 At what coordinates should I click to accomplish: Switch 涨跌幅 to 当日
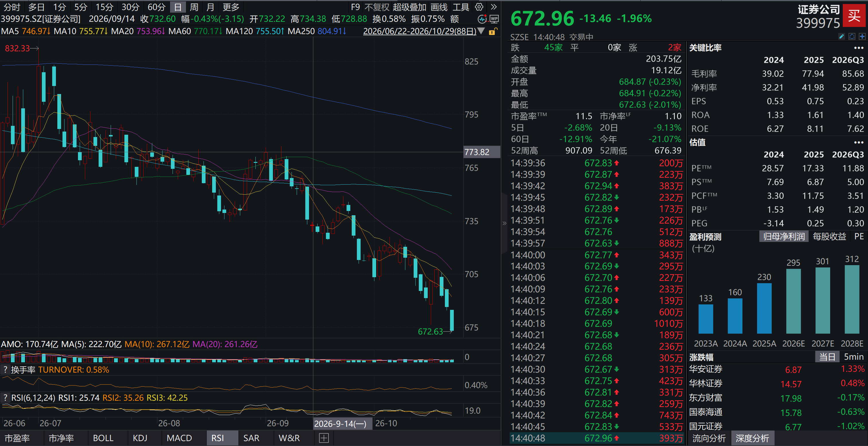(827, 357)
